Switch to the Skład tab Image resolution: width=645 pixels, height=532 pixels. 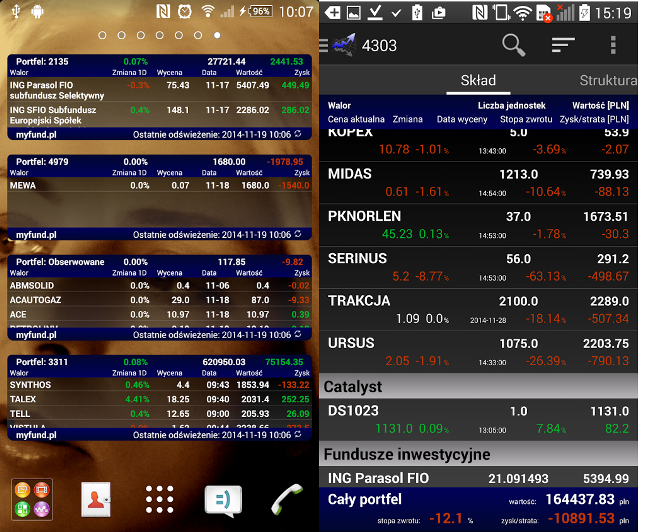tap(478, 80)
